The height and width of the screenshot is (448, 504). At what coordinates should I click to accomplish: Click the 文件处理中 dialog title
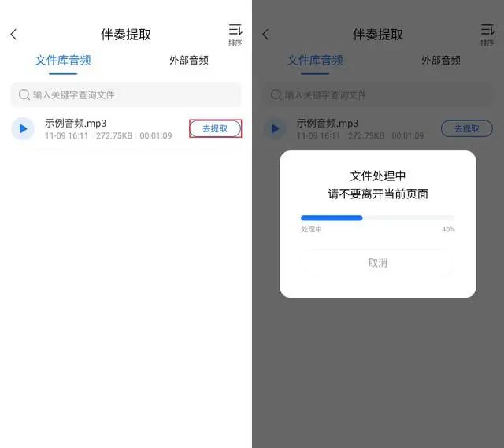pos(378,176)
